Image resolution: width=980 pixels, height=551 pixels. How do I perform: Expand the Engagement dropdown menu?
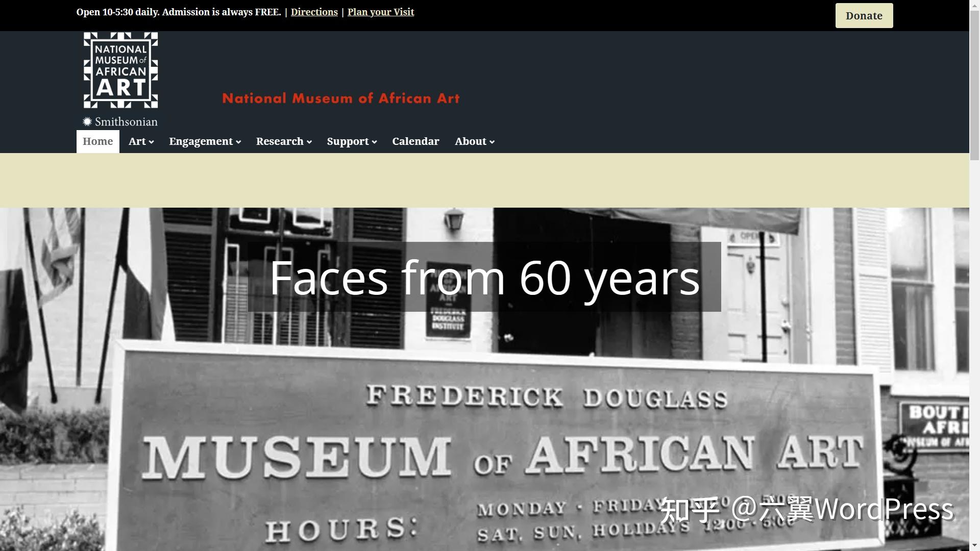pyautogui.click(x=205, y=141)
